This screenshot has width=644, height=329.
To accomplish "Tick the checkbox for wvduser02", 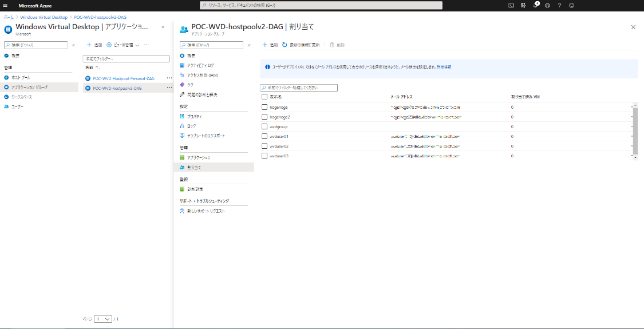I will [x=264, y=146].
